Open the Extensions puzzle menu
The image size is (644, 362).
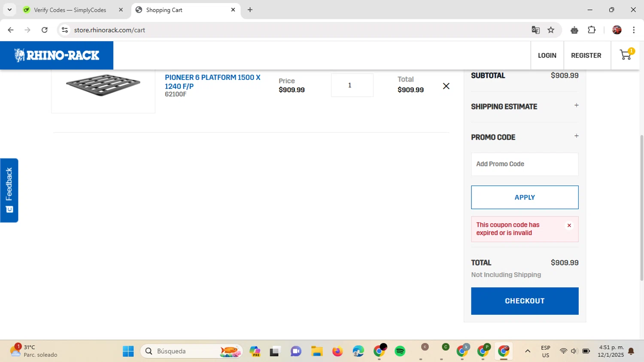[592, 30]
